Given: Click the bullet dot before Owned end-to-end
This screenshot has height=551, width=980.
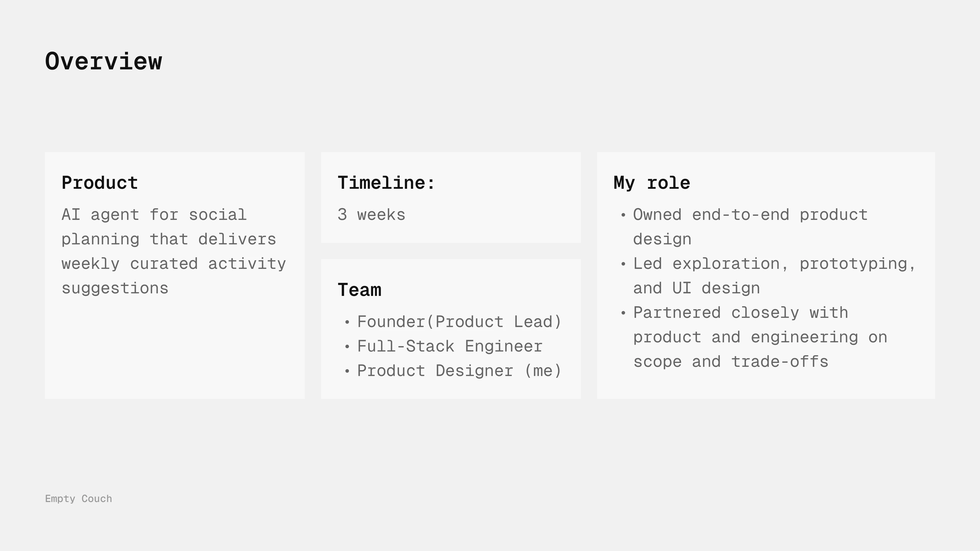Looking at the screenshot, I should pyautogui.click(x=623, y=215).
